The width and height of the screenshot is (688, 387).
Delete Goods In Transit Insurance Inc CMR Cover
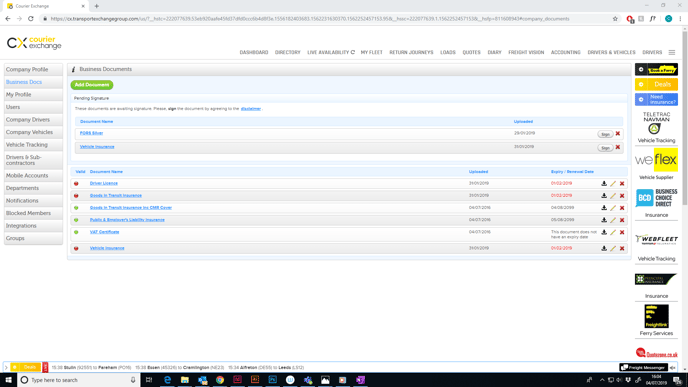pos(622,208)
